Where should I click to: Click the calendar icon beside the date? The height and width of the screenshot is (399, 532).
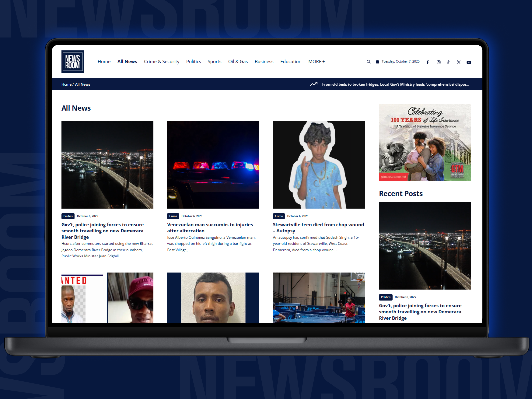pos(377,62)
